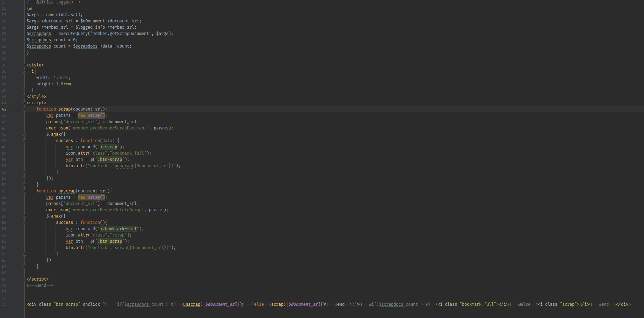Select line number 73 in the gutter
The height and width of the screenshot is (318, 644).
click(x=4, y=304)
